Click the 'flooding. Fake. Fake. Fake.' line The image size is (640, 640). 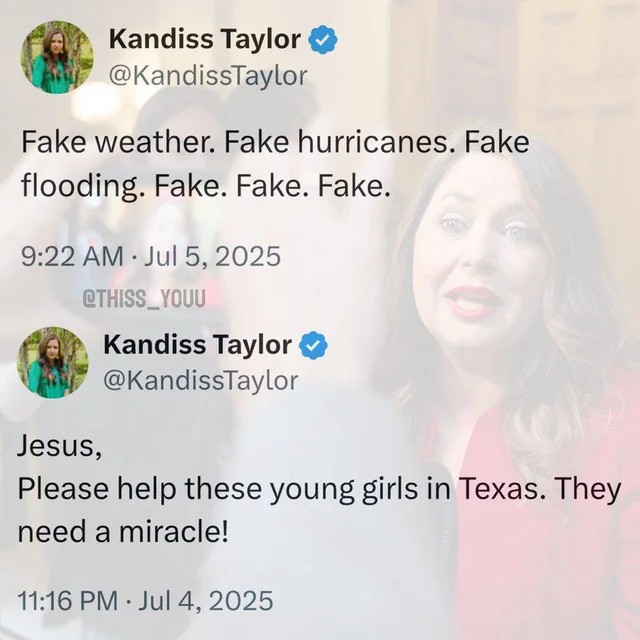204,186
